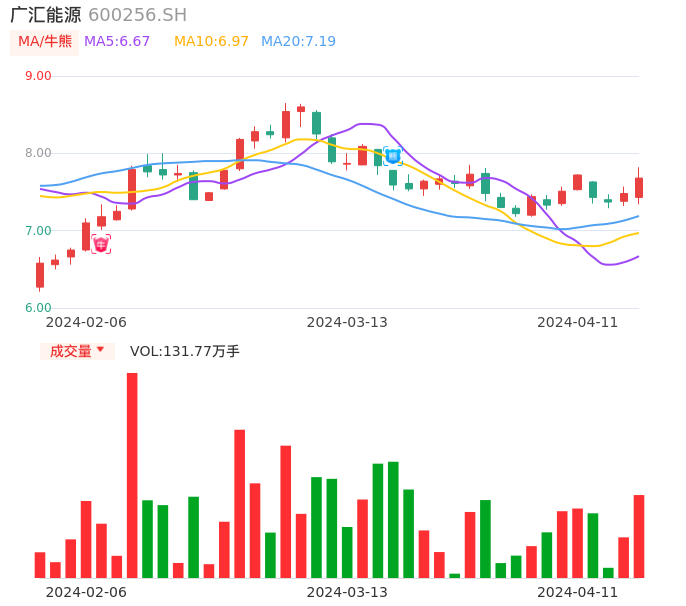Click the VOL:131.77万手 volume readout
Viewport: 686px width, 606px height.
(185, 351)
